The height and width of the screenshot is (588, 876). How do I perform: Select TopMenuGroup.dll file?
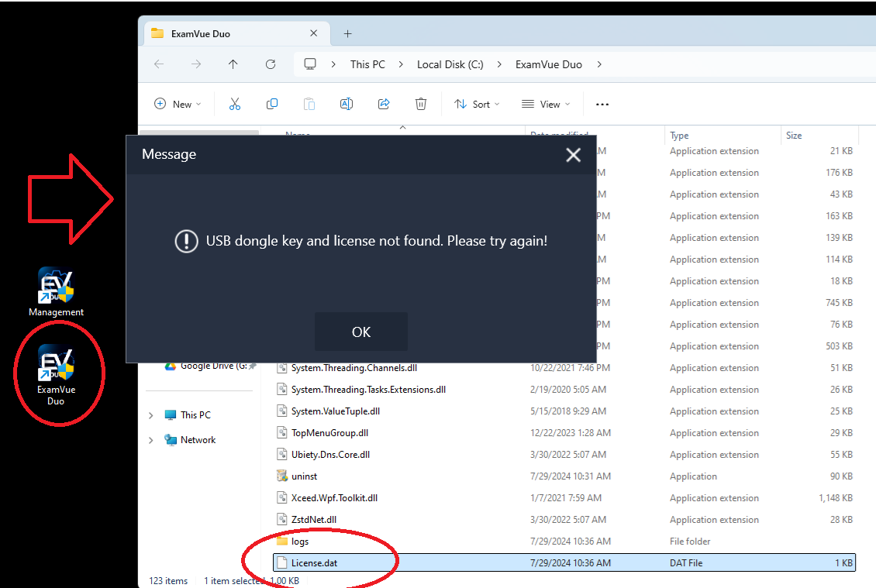pos(564,433)
